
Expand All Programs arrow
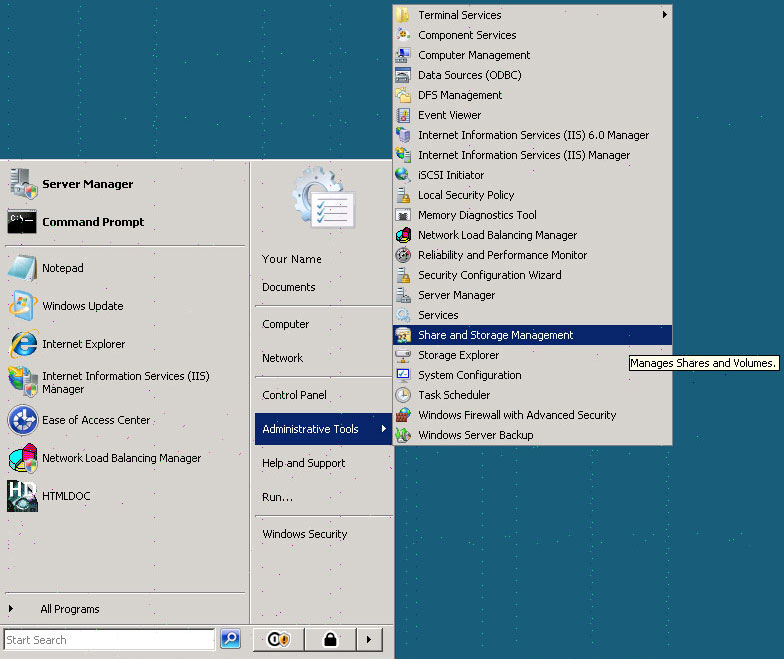[11, 608]
